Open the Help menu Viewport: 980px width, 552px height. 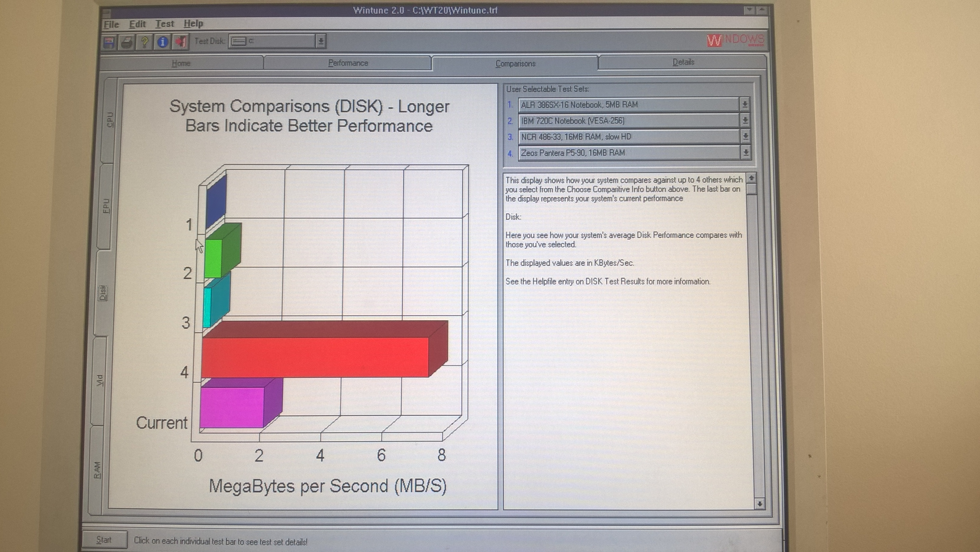coord(193,24)
